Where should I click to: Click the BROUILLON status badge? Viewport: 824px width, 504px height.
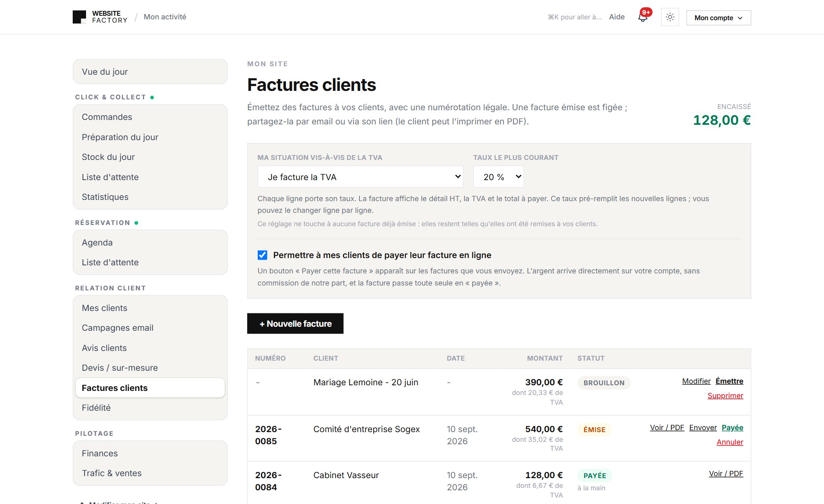tap(604, 383)
